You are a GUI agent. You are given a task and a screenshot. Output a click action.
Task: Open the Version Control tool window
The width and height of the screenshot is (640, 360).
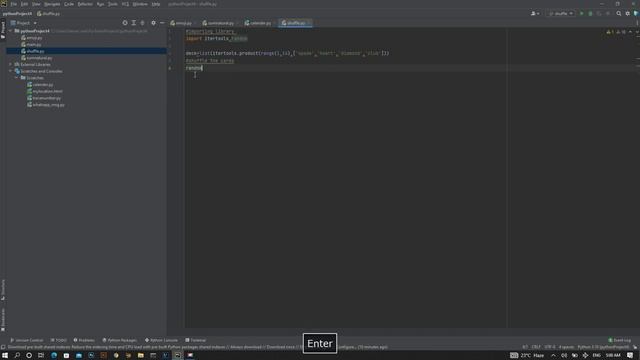[27, 340]
